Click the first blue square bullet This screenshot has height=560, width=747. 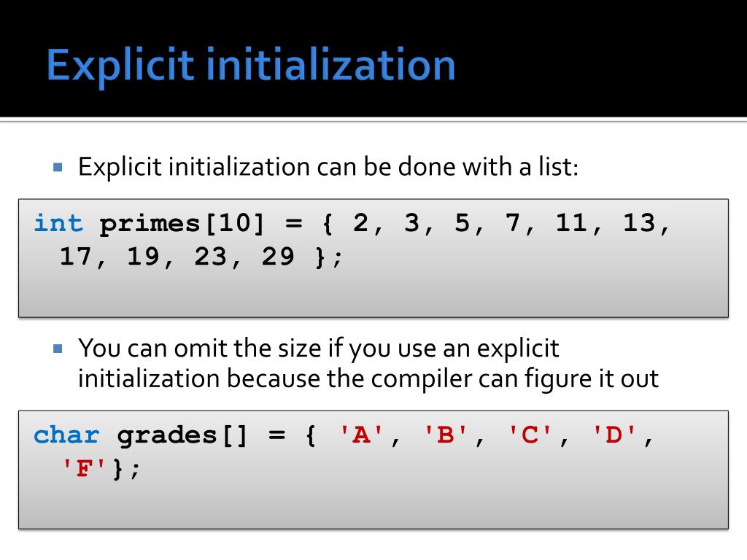[x=58, y=167]
